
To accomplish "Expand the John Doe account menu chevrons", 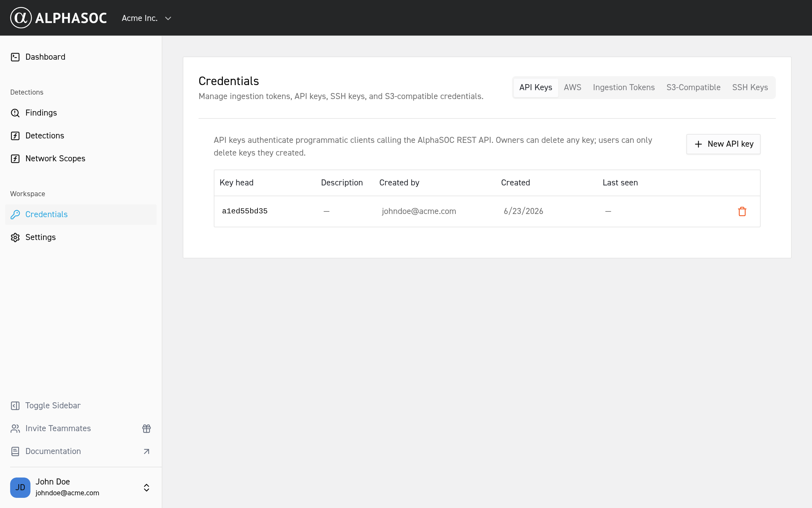I will pyautogui.click(x=147, y=487).
